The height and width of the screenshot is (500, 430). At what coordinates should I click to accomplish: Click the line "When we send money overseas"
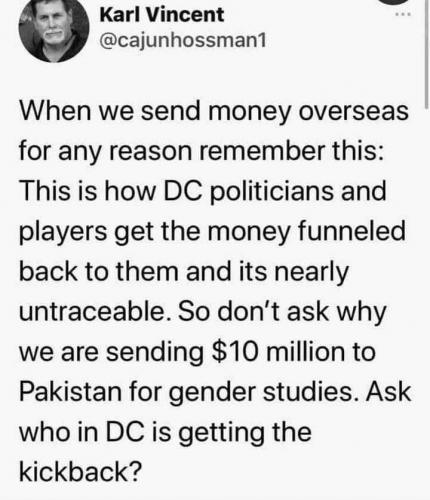click(214, 112)
